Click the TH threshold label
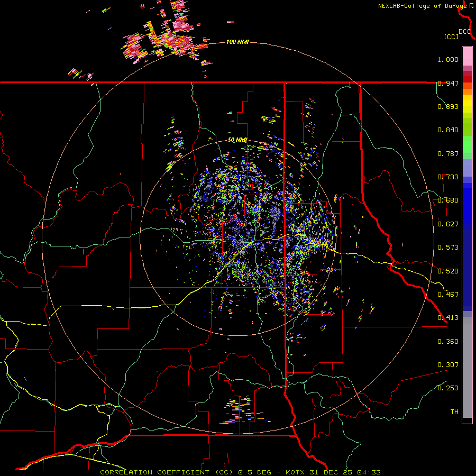476x476 pixels. point(454,412)
